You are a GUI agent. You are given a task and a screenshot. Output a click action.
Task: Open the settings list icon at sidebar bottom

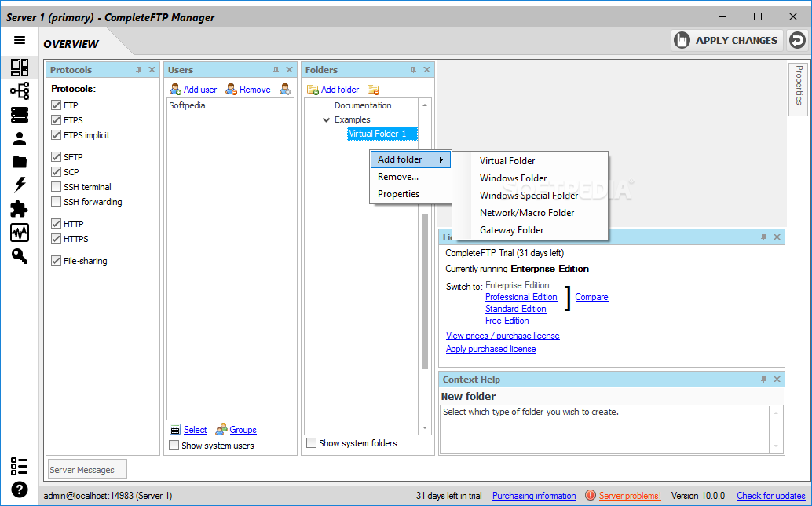[19, 466]
